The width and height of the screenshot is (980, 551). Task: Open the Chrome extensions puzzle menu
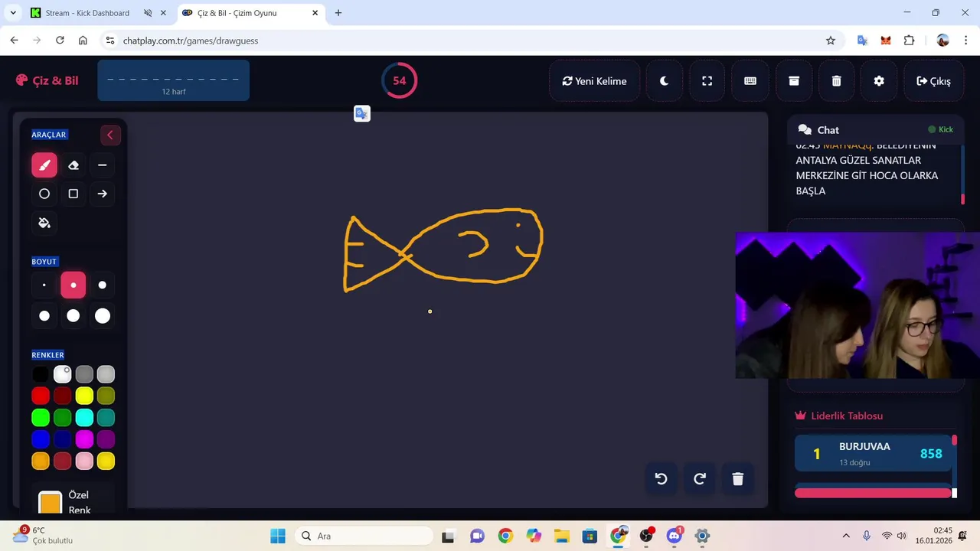pos(909,41)
